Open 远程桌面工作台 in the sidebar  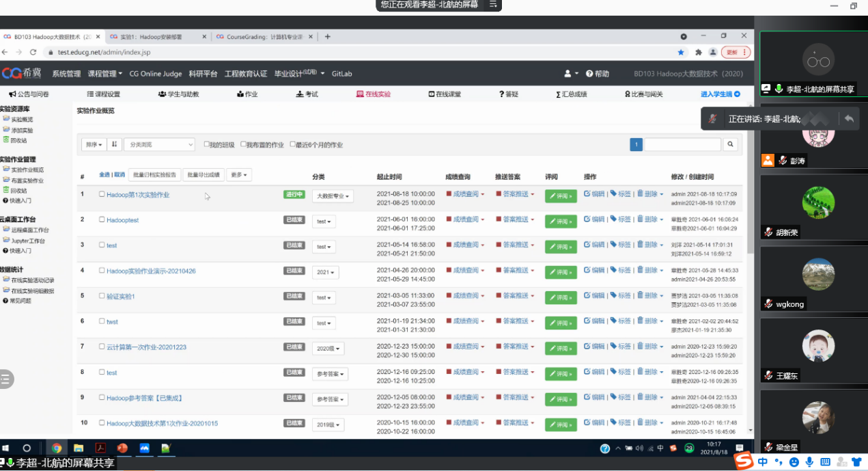29,230
